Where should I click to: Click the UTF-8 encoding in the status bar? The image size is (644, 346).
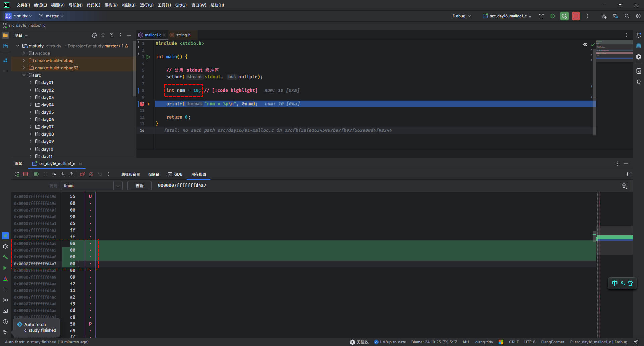click(530, 342)
